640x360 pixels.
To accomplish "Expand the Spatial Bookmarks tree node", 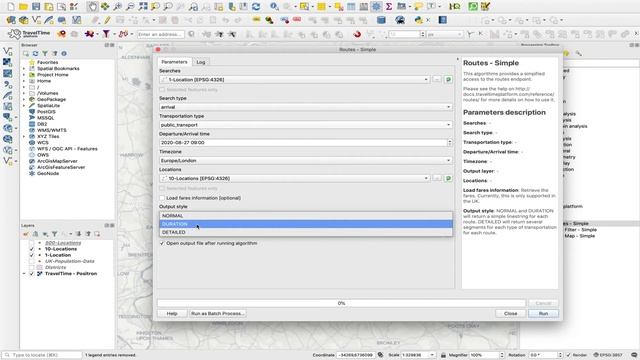I will 24,69.
